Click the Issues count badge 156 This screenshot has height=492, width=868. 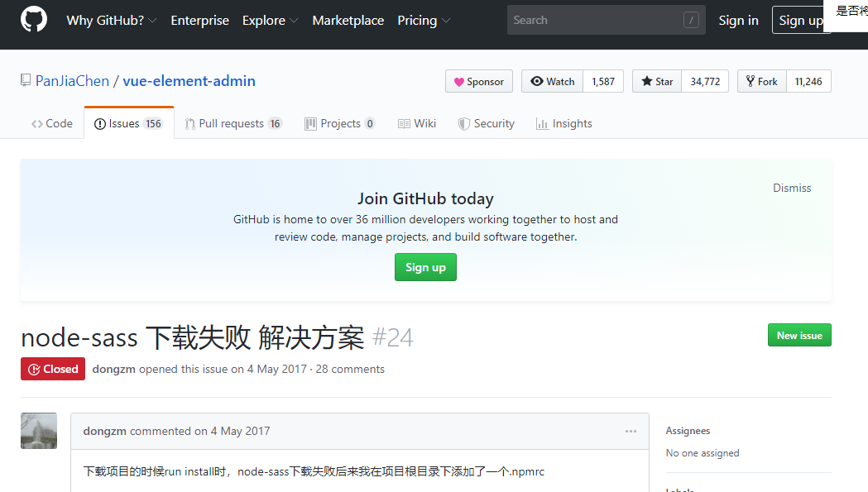153,124
